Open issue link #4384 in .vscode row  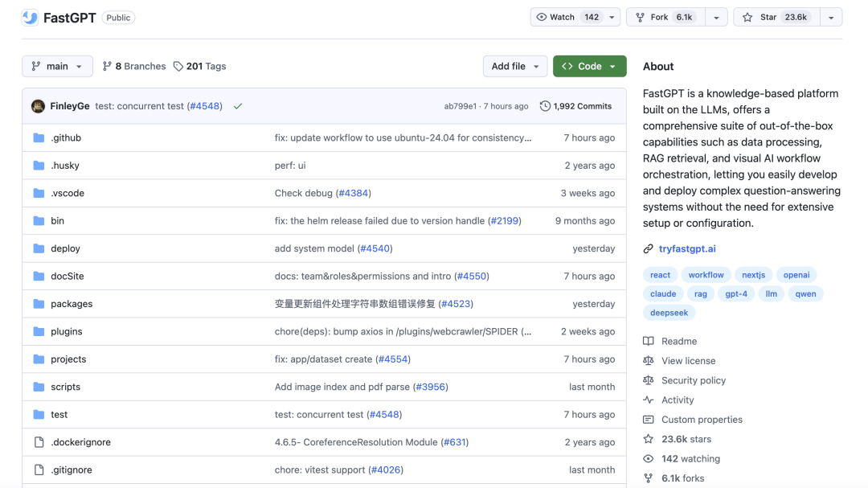pos(353,193)
